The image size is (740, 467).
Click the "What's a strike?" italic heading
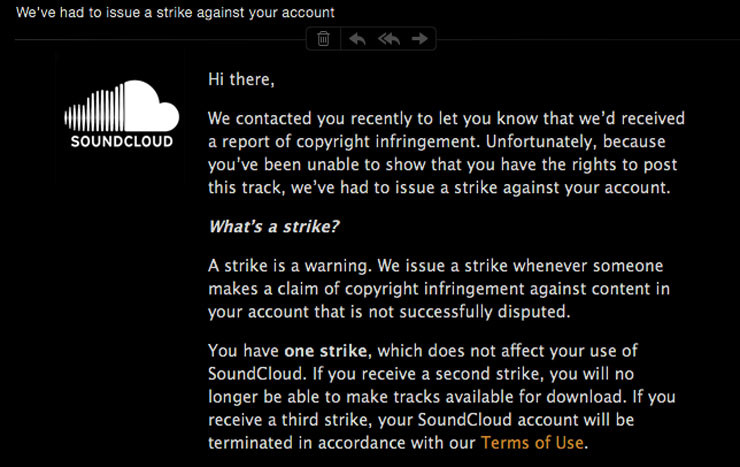tap(274, 227)
